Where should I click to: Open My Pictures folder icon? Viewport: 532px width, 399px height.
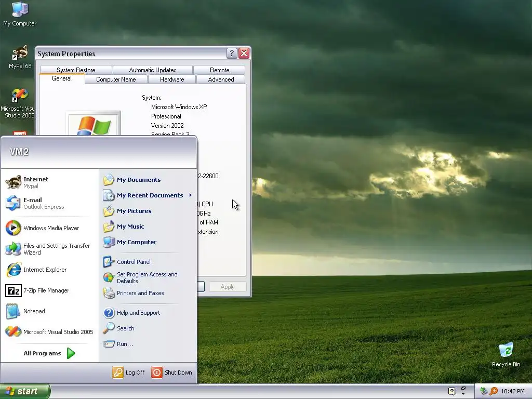point(109,211)
